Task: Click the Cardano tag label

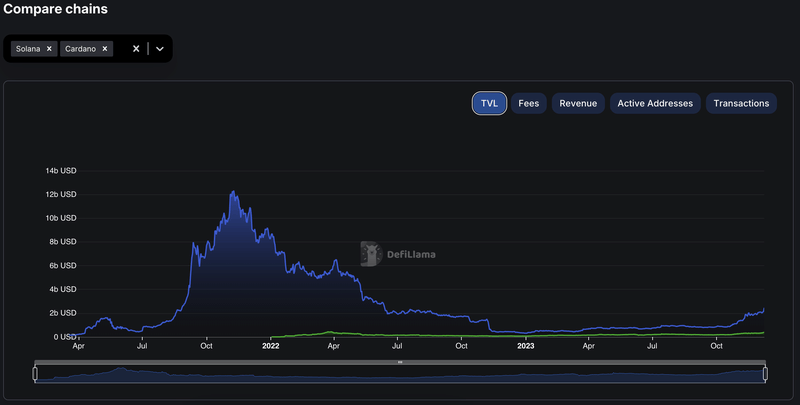Action: (x=80, y=49)
